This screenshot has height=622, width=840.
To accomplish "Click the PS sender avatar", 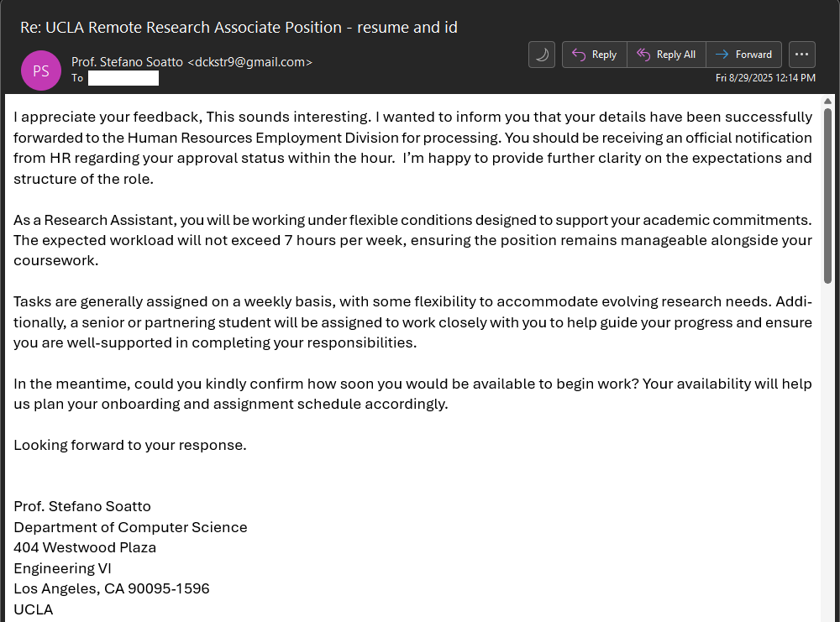I will point(41,71).
